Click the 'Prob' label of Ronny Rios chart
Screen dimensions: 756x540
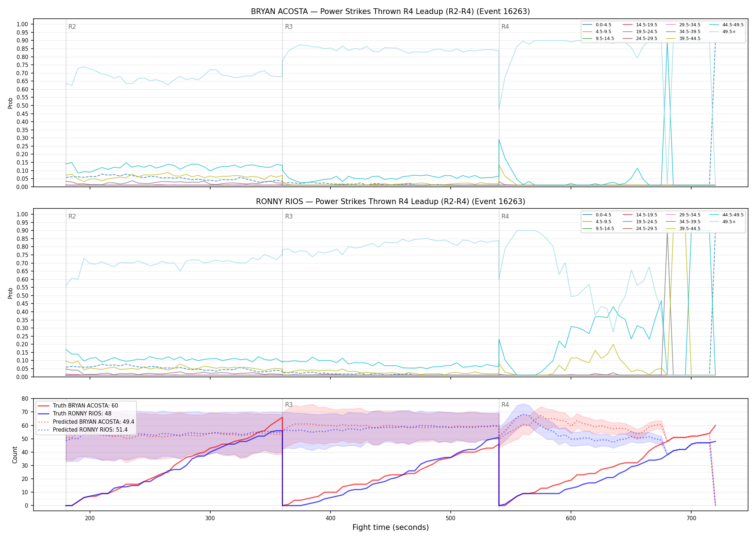[10, 293]
